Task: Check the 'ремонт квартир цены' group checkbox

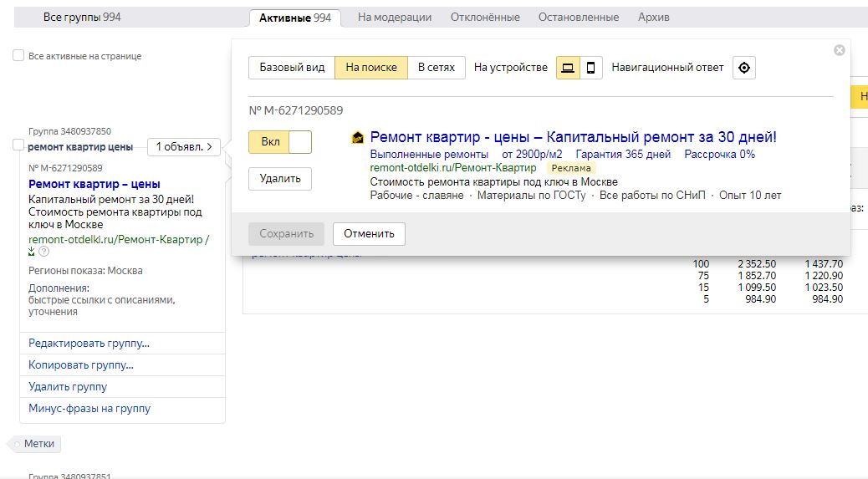Action: click(18, 145)
